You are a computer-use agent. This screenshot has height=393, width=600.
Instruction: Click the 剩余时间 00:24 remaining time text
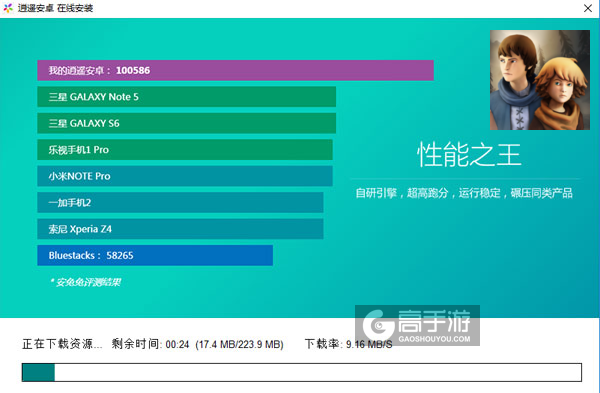click(x=150, y=344)
